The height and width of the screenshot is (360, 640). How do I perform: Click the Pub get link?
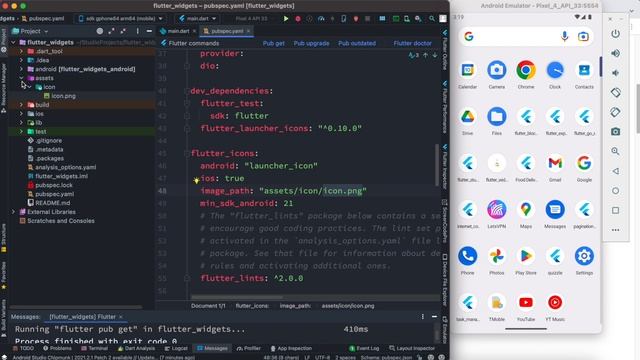click(x=273, y=43)
